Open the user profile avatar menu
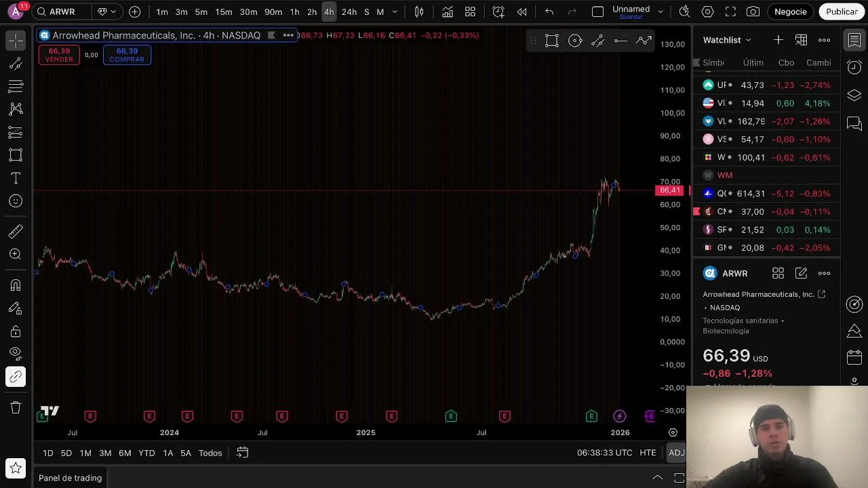The width and height of the screenshot is (868, 488). 15,12
